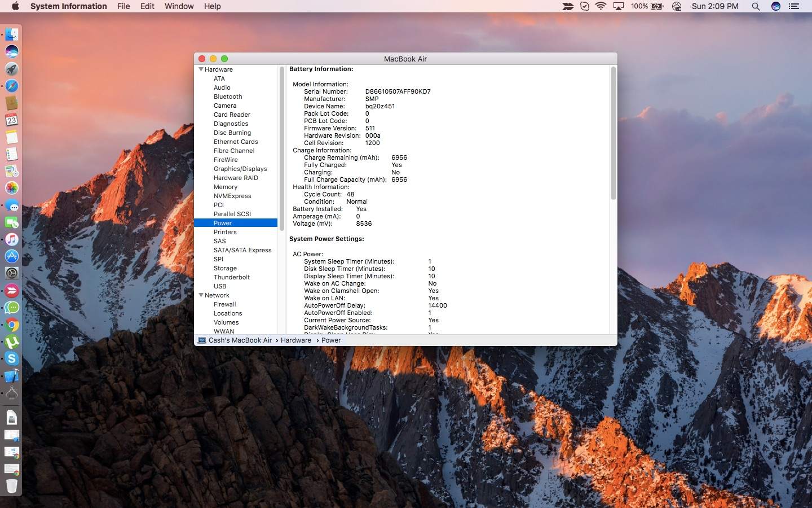Open Photos app in the Dock

tap(12, 188)
